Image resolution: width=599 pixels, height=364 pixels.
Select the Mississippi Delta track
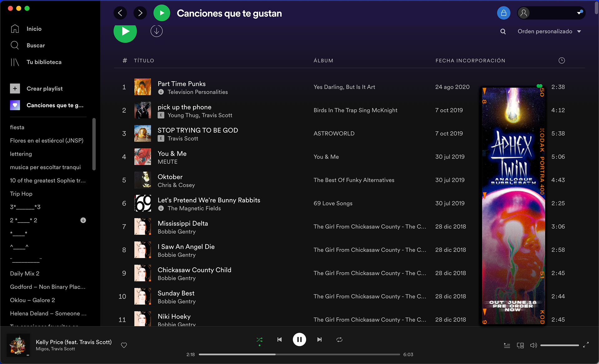[183, 223]
